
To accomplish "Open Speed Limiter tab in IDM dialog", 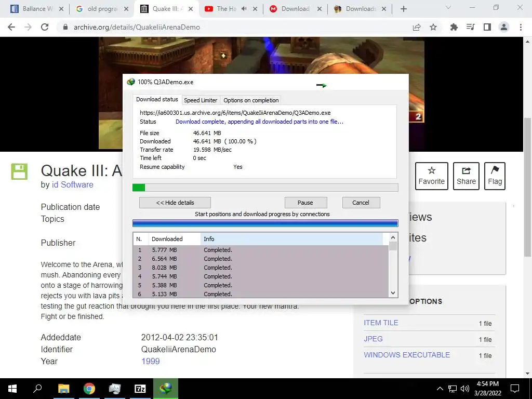I will [x=201, y=100].
